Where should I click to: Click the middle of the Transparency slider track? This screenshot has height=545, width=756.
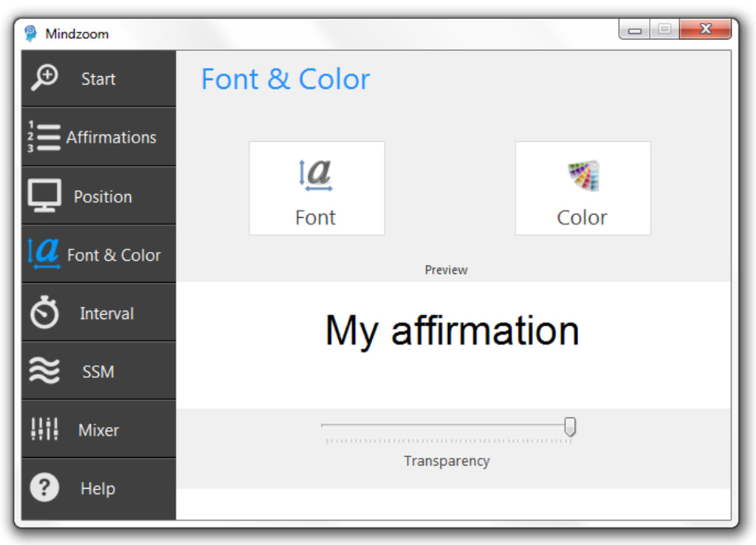coord(448,425)
